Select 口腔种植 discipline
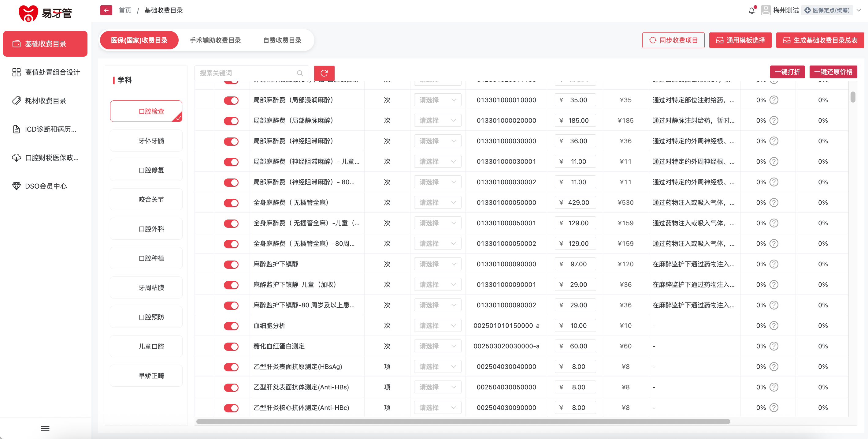 tap(146, 258)
